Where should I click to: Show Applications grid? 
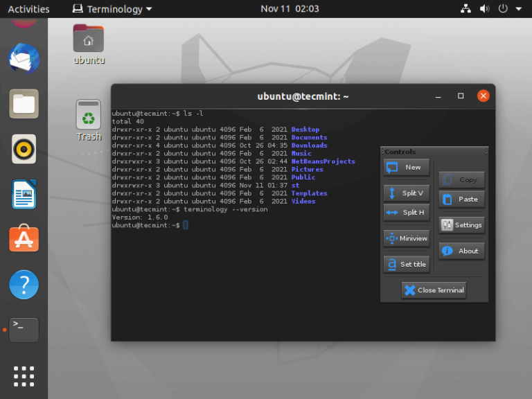[x=24, y=375]
